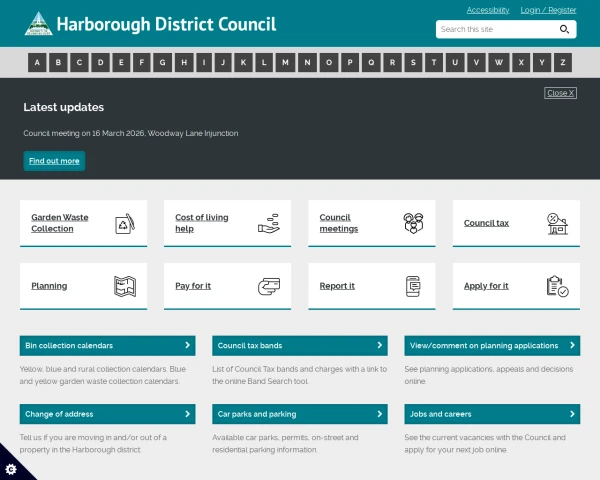Open cookie settings gear icon
The width and height of the screenshot is (600, 480).
click(x=11, y=469)
